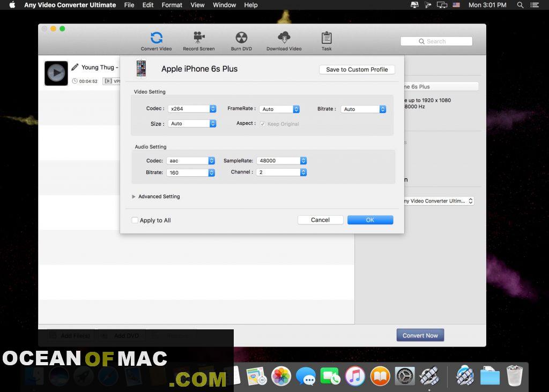Viewport: 549px width, 392px height.
Task: Play the Young Thug video thumbnail
Action: tap(56, 73)
